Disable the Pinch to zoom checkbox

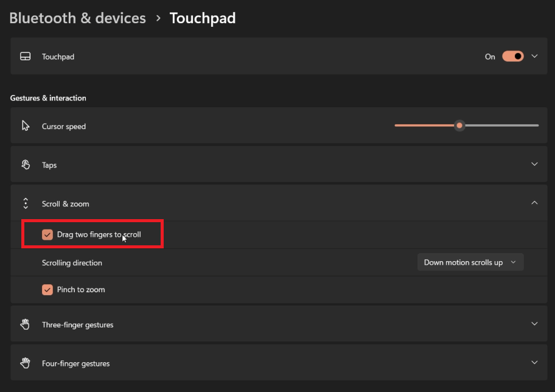point(47,289)
